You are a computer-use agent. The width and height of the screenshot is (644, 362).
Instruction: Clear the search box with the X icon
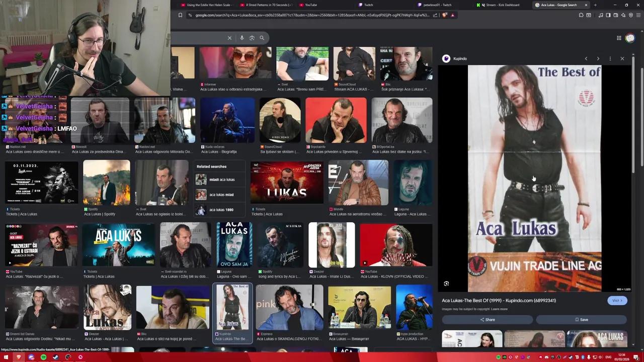tap(229, 38)
